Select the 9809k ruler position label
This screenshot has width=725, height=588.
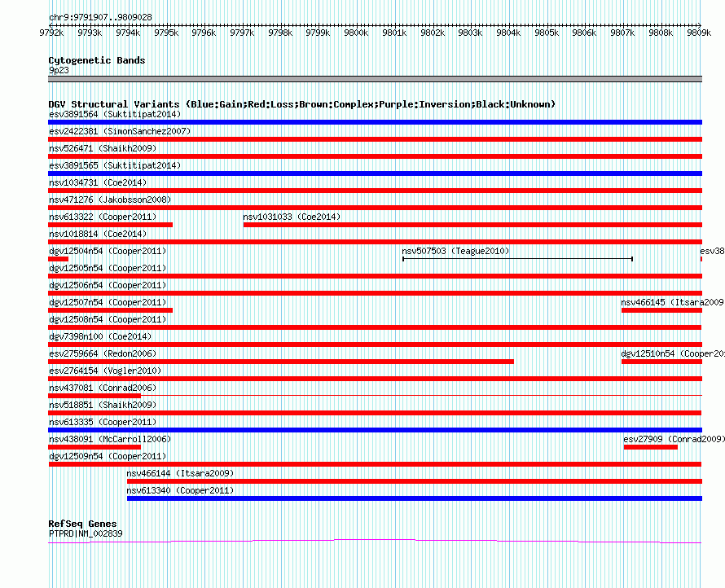pos(699,33)
